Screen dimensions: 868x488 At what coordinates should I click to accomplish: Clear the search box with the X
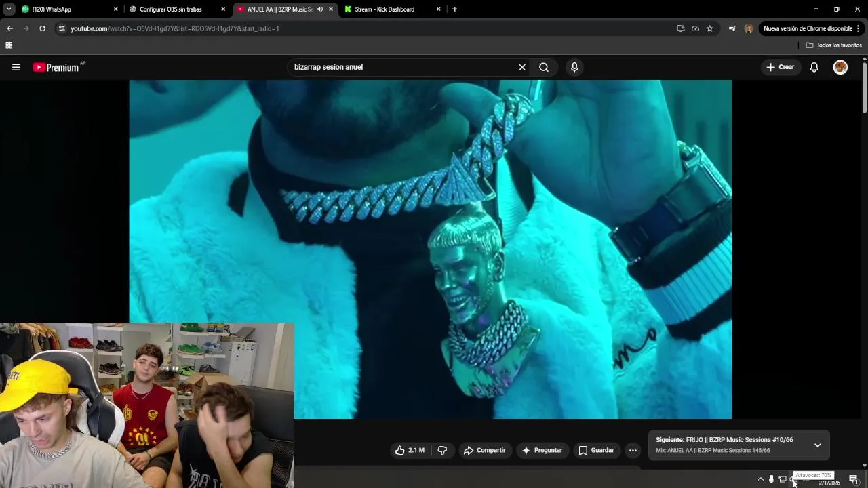coord(522,67)
